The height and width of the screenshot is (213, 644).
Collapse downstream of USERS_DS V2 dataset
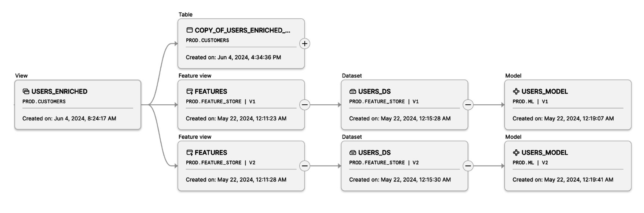(468, 166)
